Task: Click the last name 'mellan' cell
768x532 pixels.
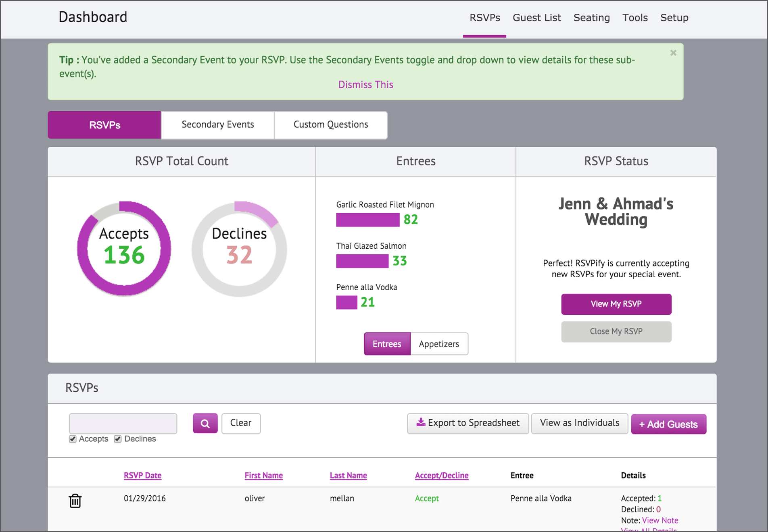Action: [342, 499]
